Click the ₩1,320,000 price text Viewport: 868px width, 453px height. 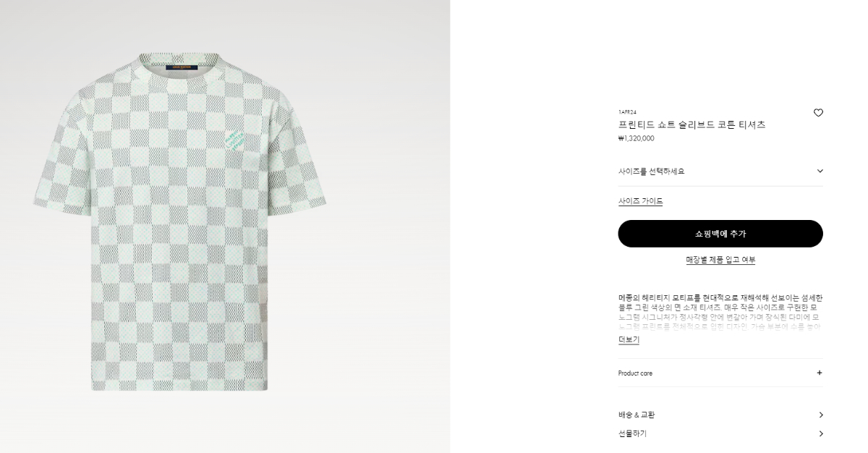[x=637, y=138]
